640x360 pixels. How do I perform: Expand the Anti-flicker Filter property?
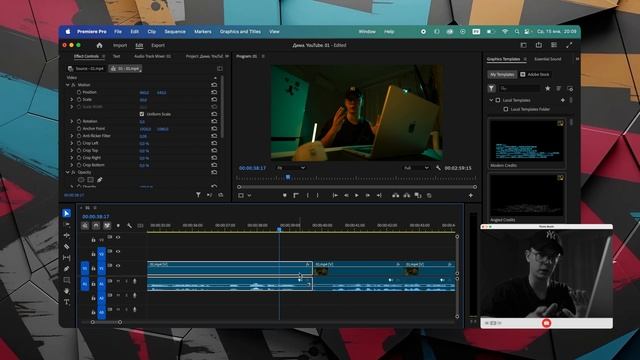[x=72, y=136]
